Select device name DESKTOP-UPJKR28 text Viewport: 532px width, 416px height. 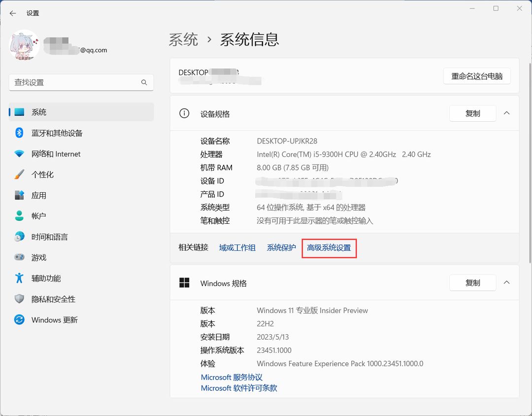coord(287,141)
